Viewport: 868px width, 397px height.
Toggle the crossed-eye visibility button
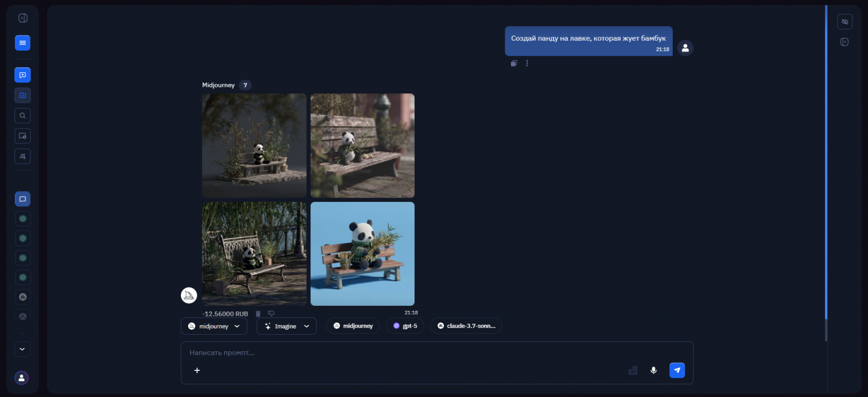coord(845,22)
